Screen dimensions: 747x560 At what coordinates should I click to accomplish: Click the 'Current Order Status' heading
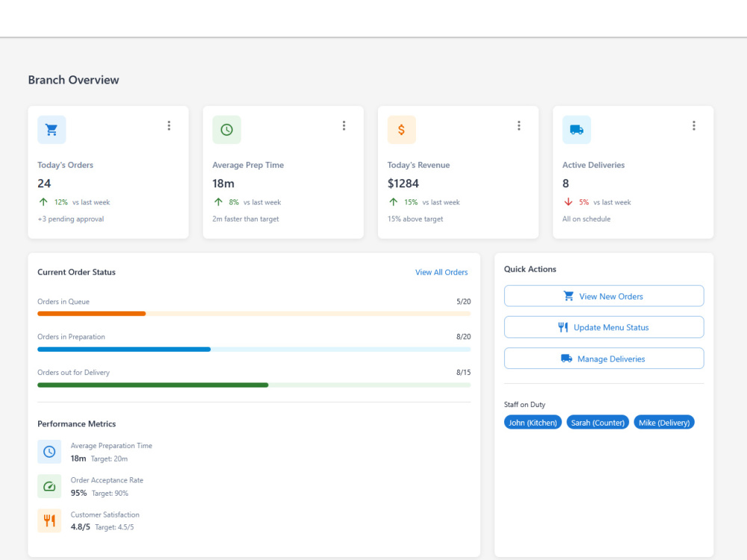coord(76,273)
